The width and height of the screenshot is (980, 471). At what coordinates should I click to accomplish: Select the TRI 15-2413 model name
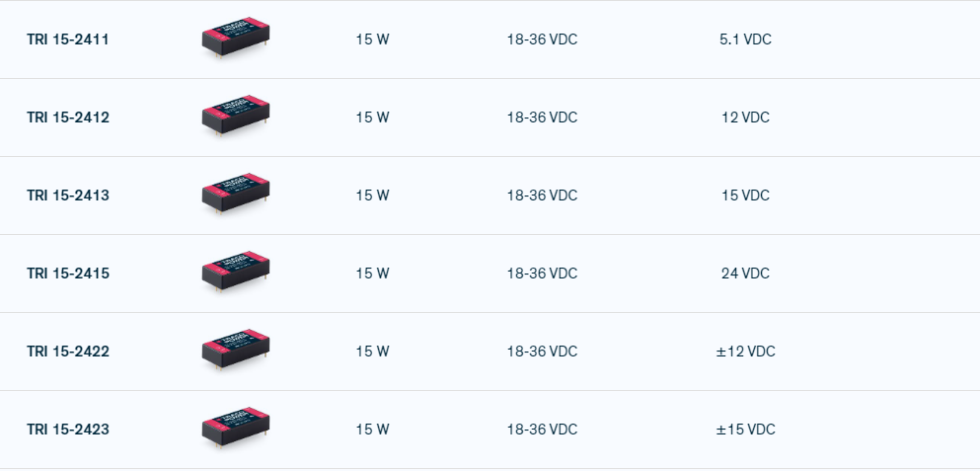(68, 196)
